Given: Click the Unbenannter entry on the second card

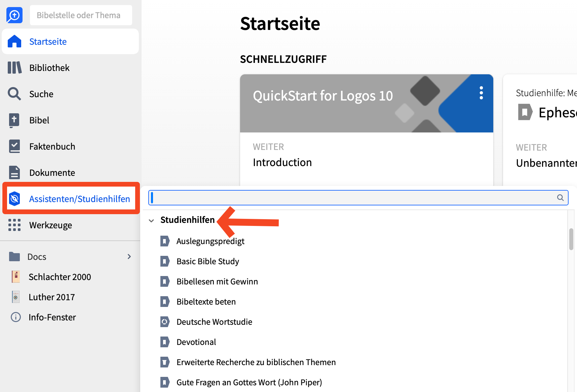Looking at the screenshot, I should tap(546, 163).
